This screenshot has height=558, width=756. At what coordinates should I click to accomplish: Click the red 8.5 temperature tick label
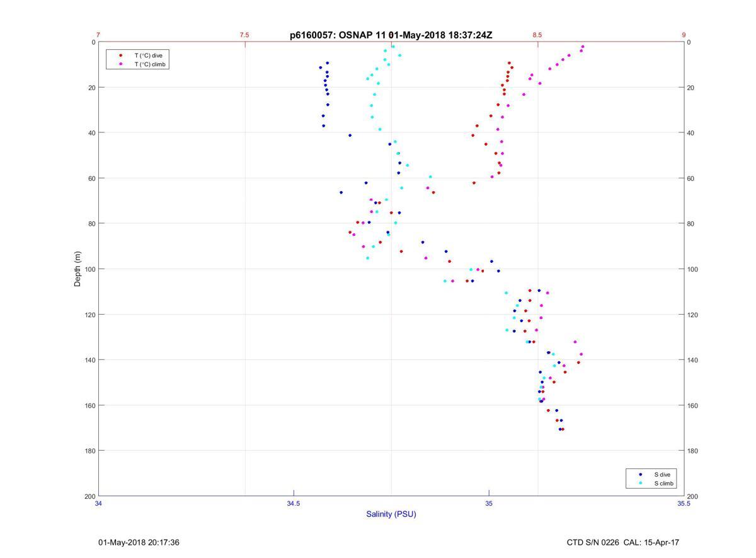pos(537,35)
